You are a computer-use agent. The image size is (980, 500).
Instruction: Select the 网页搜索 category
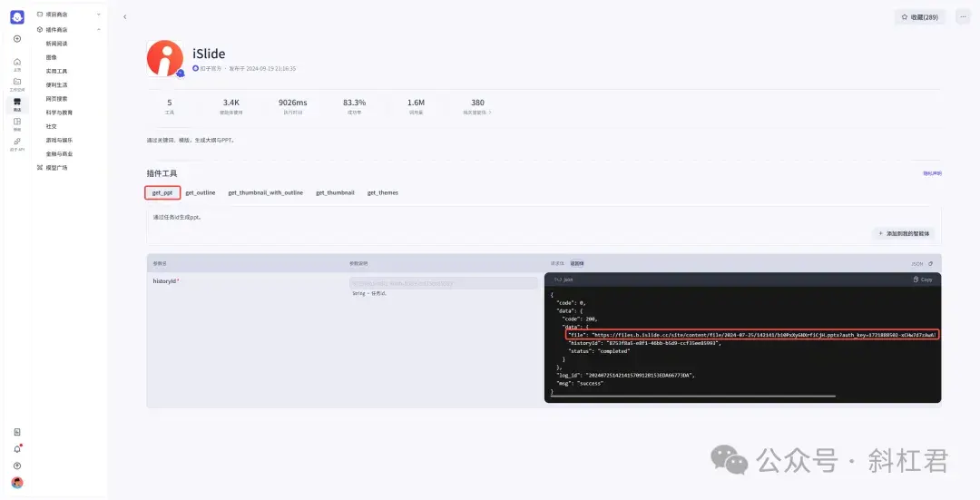[x=56, y=99]
